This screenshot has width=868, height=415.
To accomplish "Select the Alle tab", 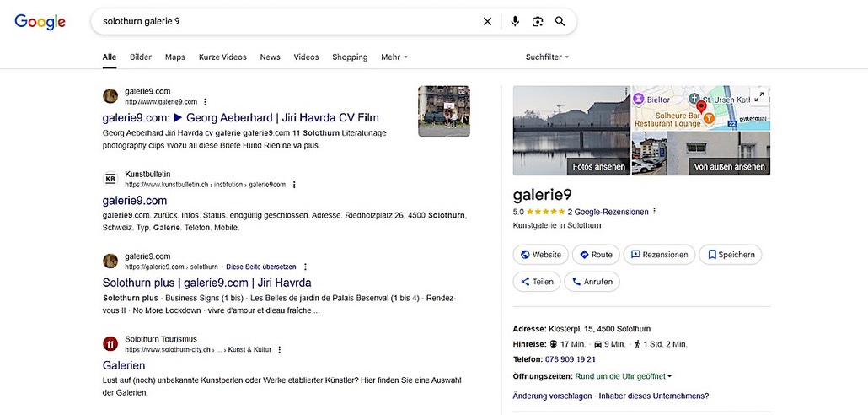I will [x=110, y=57].
